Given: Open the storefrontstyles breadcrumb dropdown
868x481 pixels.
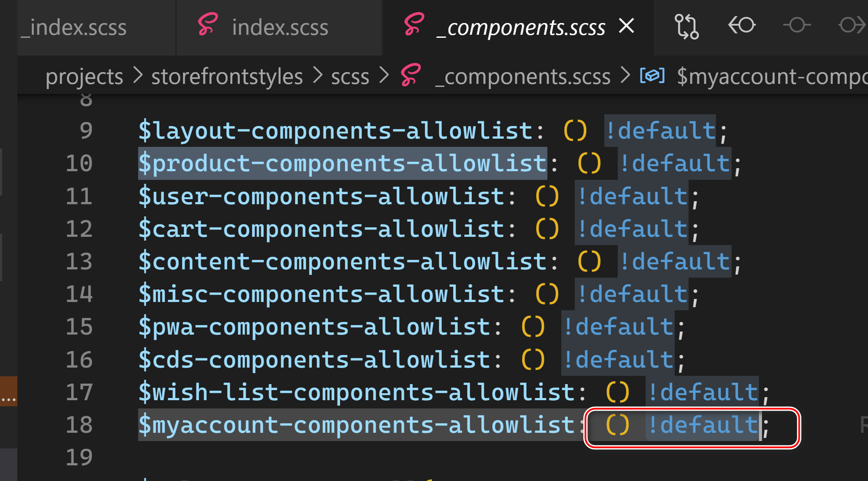Looking at the screenshot, I should 227,76.
